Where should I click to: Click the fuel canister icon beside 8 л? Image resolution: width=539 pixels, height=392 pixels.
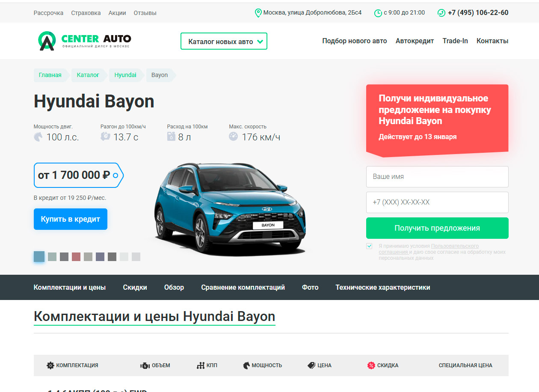[171, 137]
